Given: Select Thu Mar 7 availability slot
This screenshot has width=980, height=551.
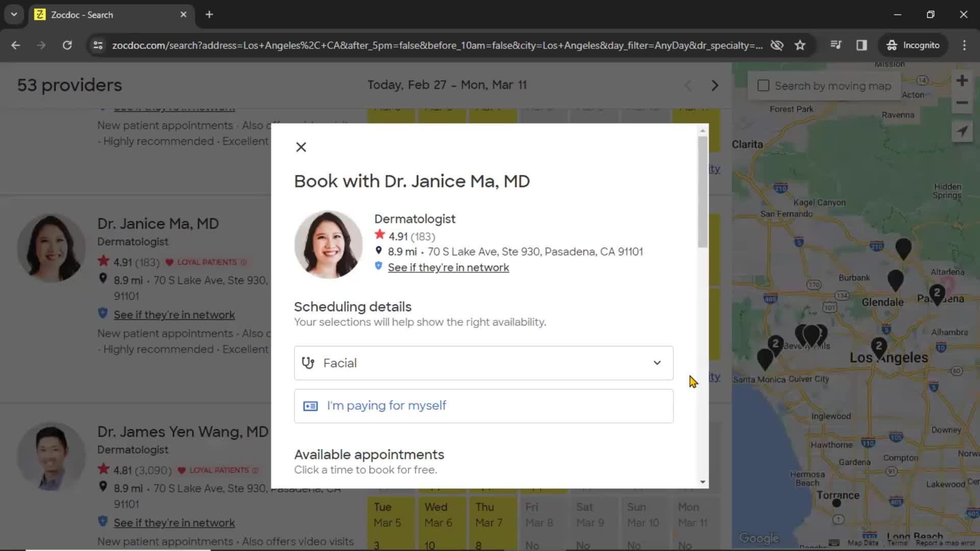Looking at the screenshot, I should pyautogui.click(x=493, y=524).
